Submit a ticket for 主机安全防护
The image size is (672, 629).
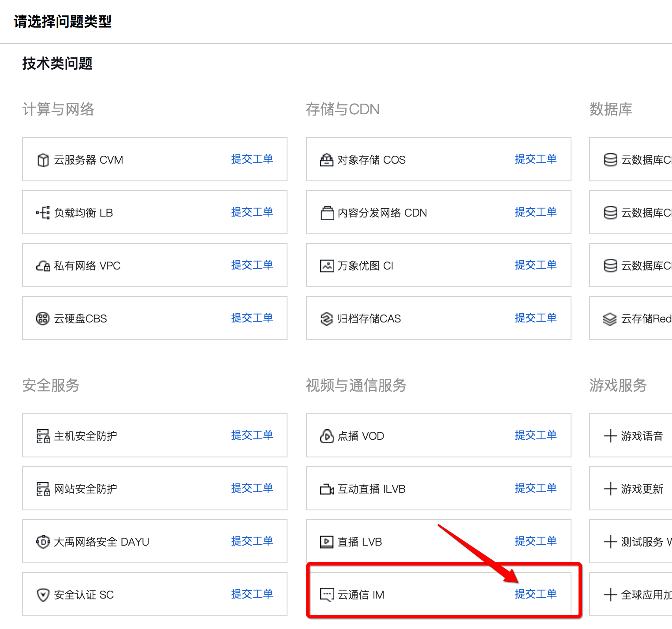click(x=252, y=435)
